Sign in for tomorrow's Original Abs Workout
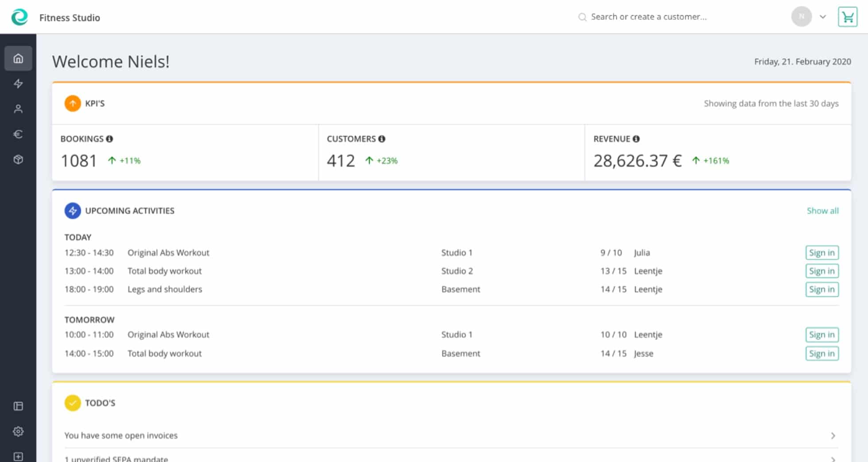This screenshot has height=462, width=868. coord(822,335)
